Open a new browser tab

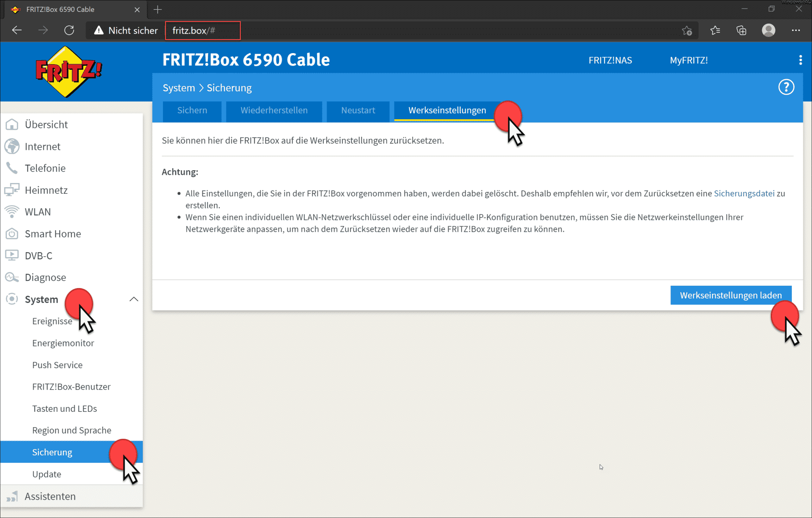[158, 10]
